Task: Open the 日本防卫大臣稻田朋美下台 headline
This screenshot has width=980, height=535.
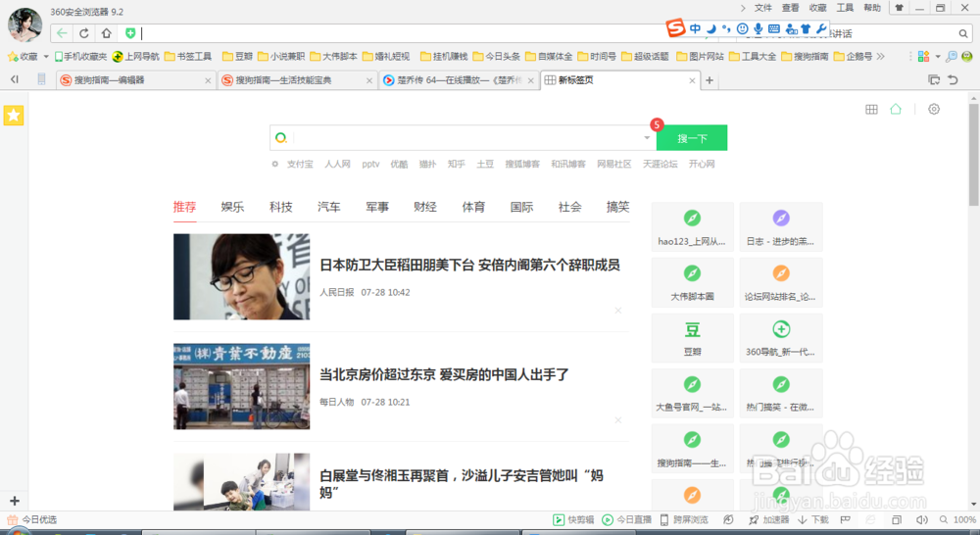Action: click(x=470, y=265)
